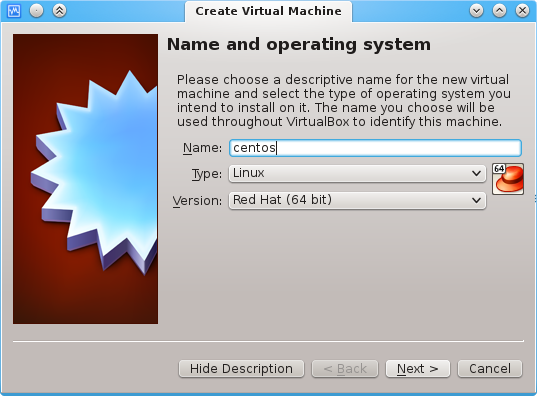Screen dimensions: 537x396
Task: Click the VirtualBox starburst wizard image
Action: [x=86, y=179]
